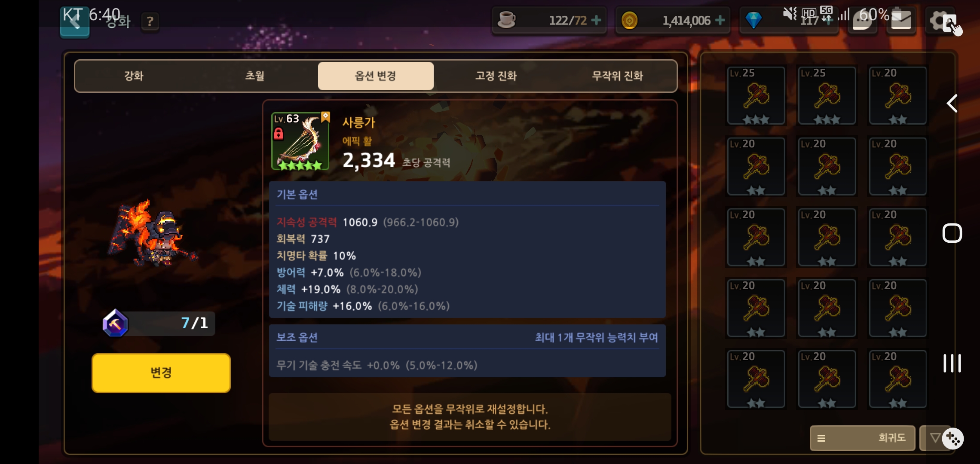Add coffee stamina with the plus icon
This screenshot has height=464, width=980.
click(x=596, y=20)
